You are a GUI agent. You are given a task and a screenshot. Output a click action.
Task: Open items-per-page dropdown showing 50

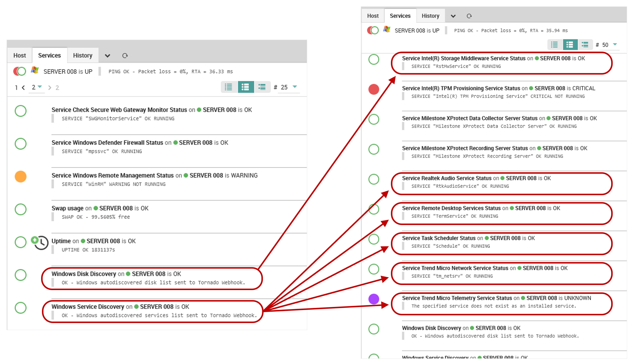610,45
